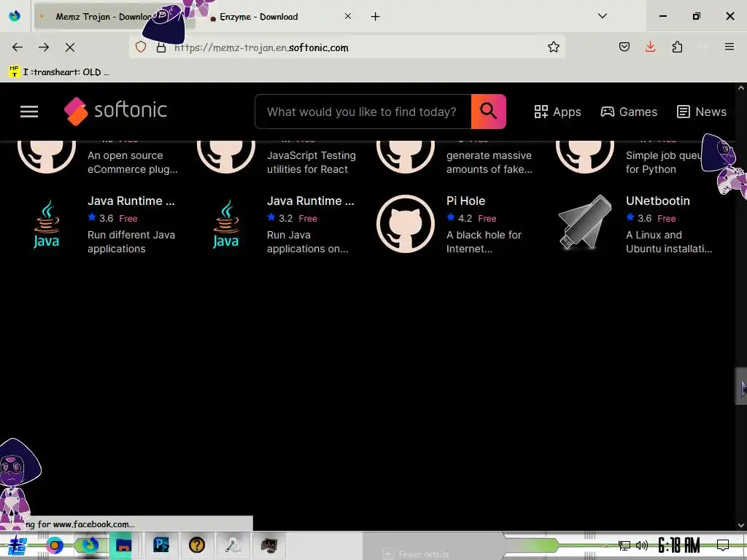This screenshot has height=560, width=747.
Task: Save the page to Pocket
Action: pos(624,47)
